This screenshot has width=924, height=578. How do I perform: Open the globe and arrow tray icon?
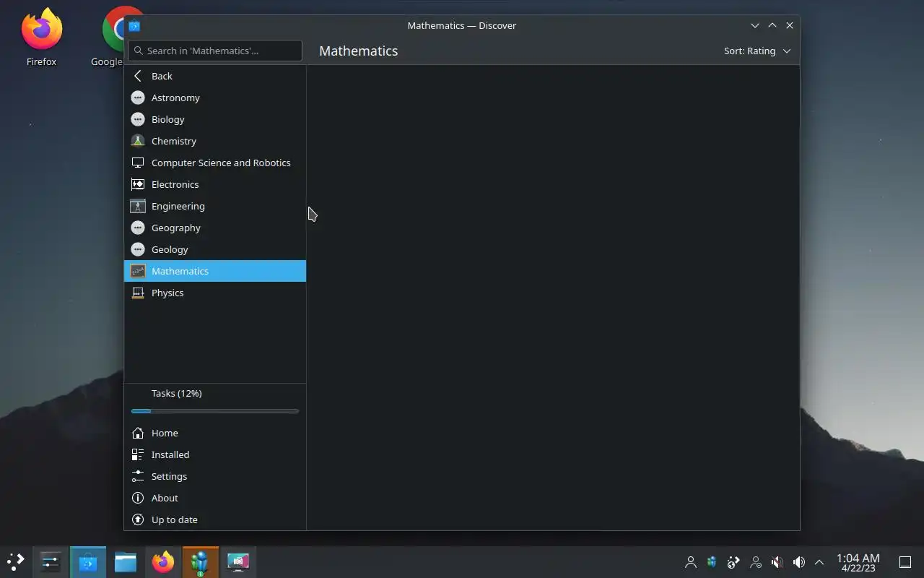coord(733,562)
